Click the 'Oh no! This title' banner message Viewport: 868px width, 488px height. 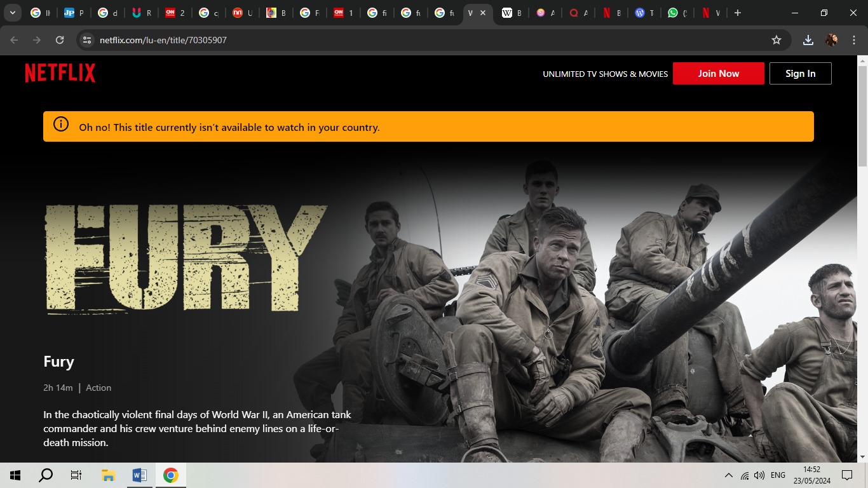tap(229, 127)
